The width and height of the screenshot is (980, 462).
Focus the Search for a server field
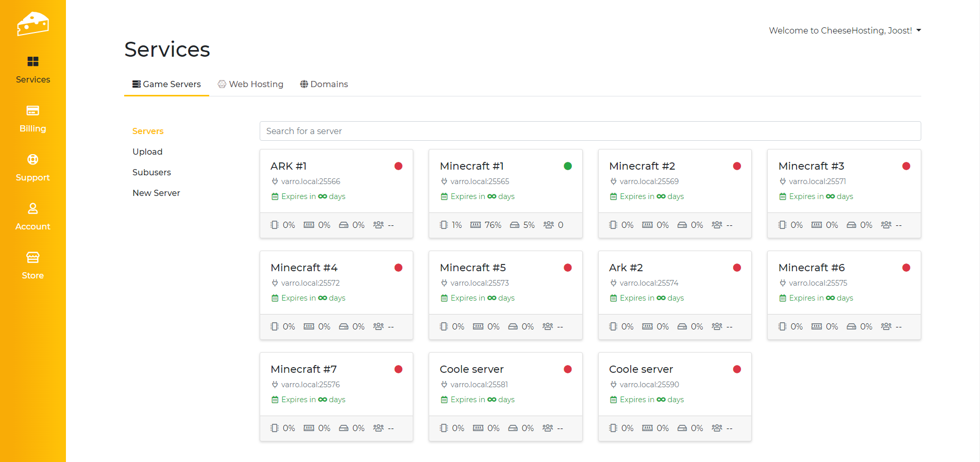[590, 131]
